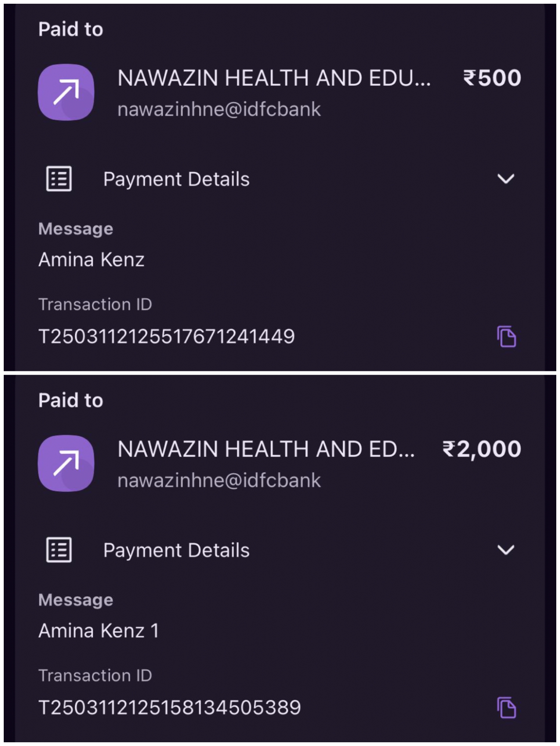
Task: Open payee name NAWAZIN HEALTH AND ED... (₹2,000)
Action: (x=266, y=449)
